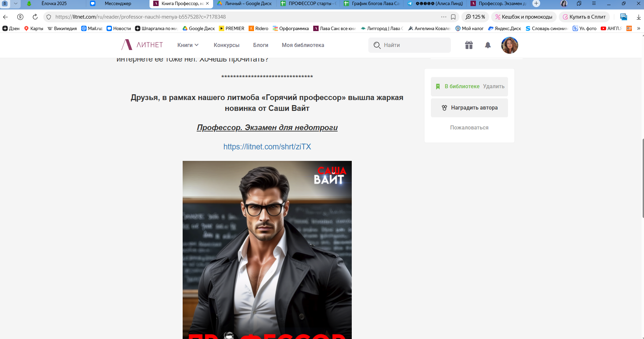Expand the Книги dropdown menu

(x=188, y=45)
